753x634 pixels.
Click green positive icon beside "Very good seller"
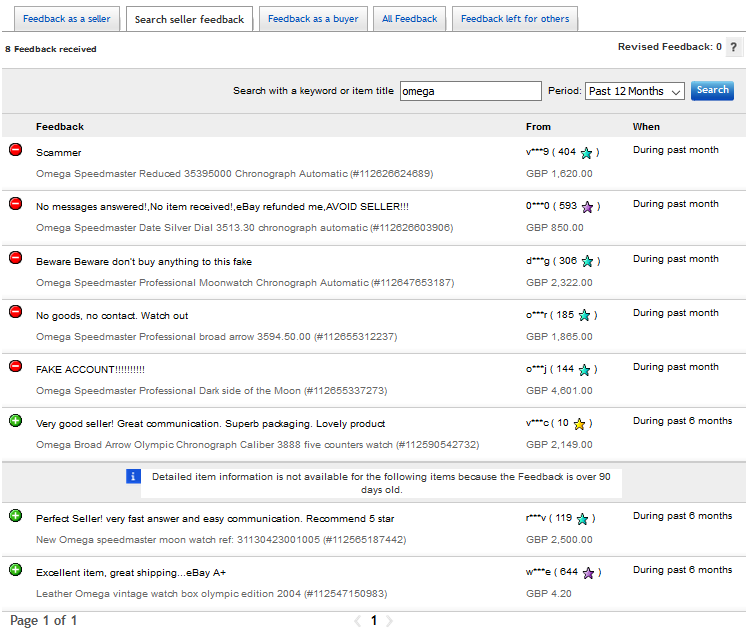(x=16, y=421)
